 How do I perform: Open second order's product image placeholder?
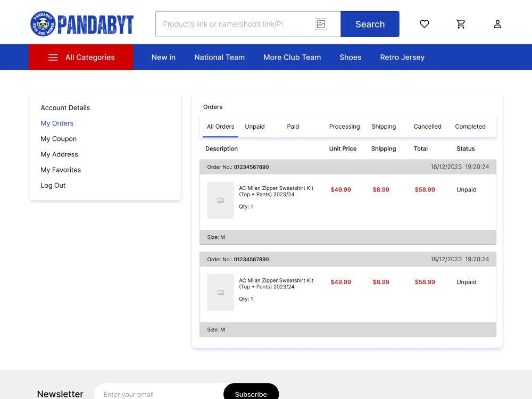click(x=221, y=293)
